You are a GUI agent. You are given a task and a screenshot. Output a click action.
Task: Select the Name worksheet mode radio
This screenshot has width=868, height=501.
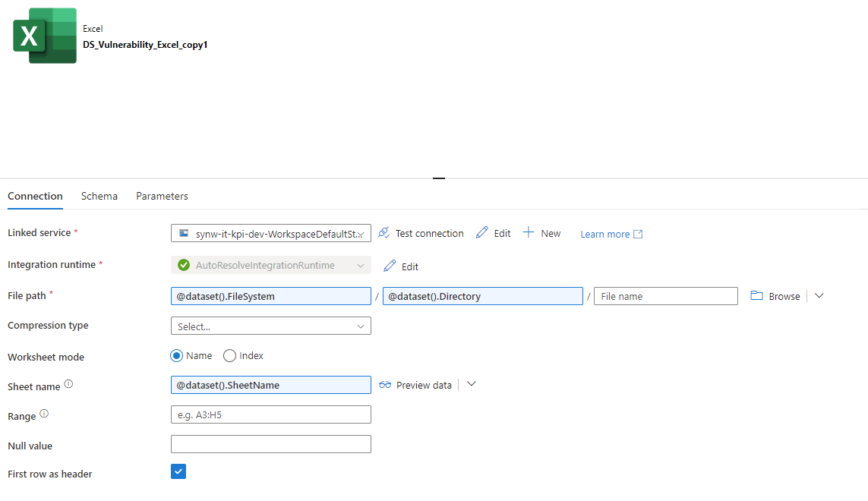pyautogui.click(x=176, y=355)
